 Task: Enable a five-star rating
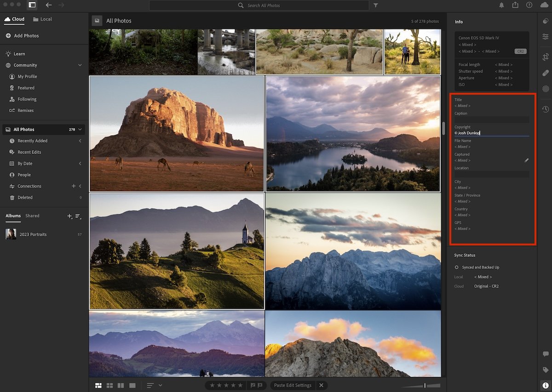tap(240, 385)
